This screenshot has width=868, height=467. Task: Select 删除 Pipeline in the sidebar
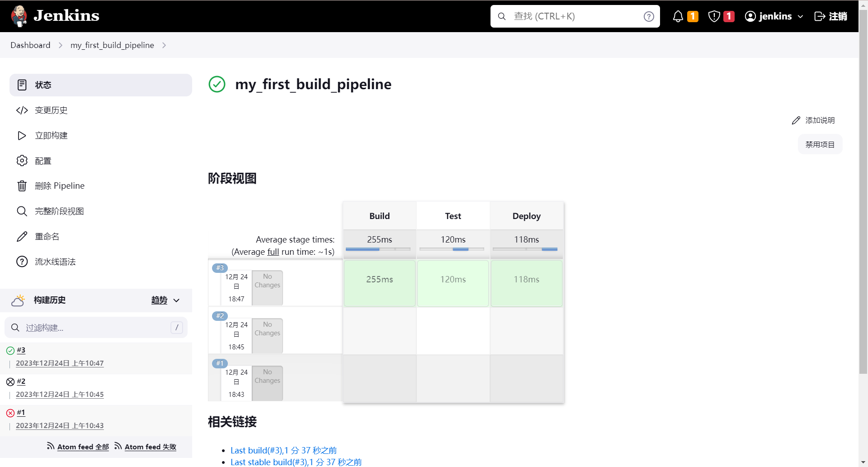101,186
